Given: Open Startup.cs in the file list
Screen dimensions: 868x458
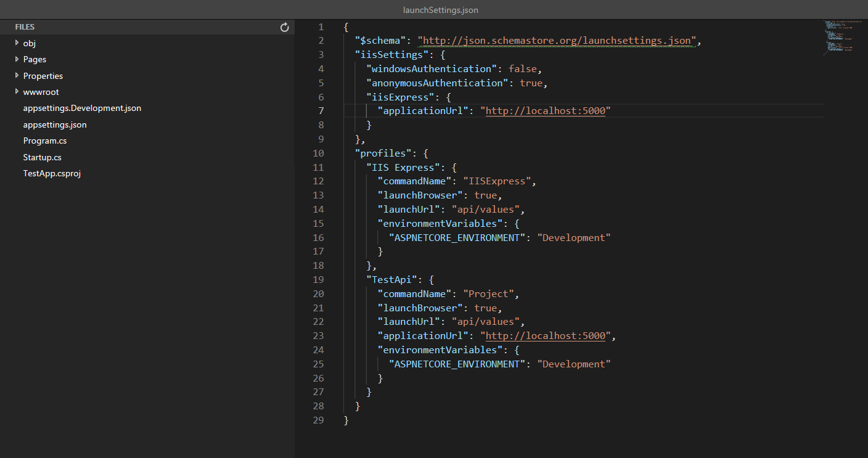Looking at the screenshot, I should [x=42, y=157].
